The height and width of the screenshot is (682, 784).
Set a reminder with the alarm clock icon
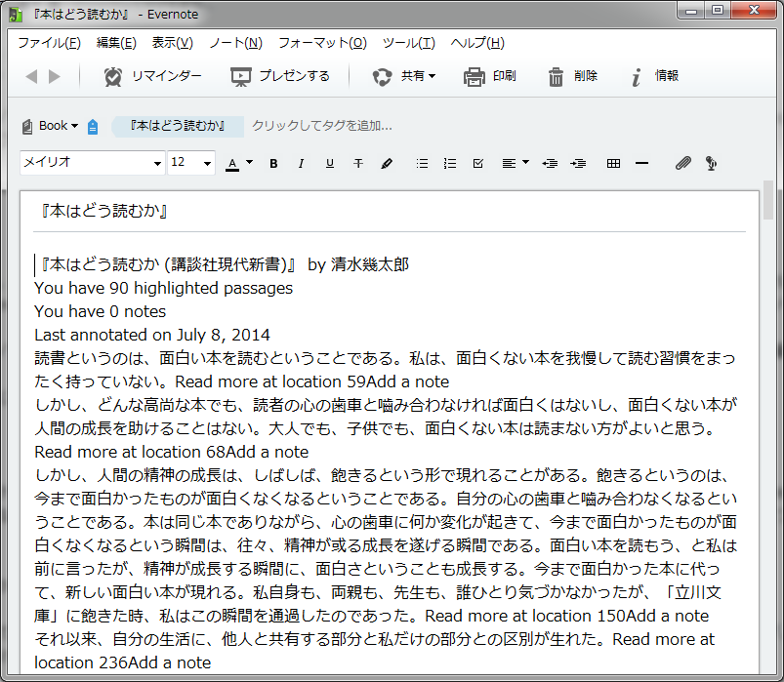pos(113,76)
